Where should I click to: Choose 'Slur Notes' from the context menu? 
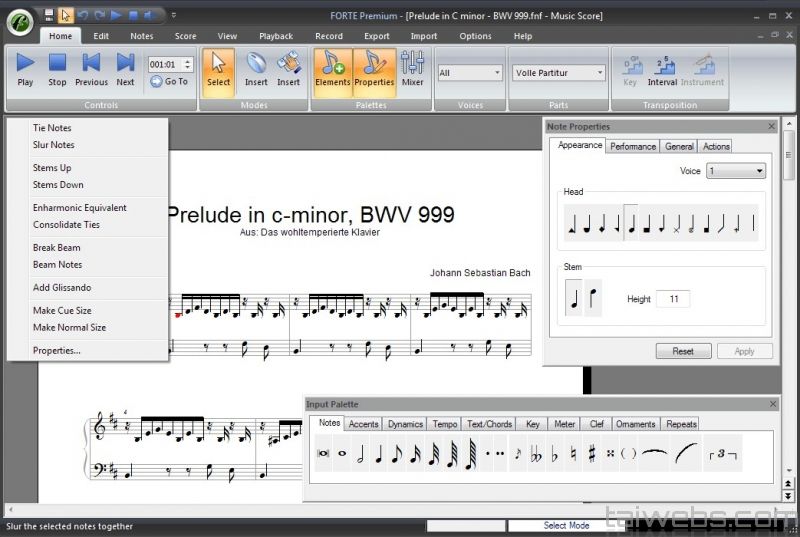pos(53,145)
